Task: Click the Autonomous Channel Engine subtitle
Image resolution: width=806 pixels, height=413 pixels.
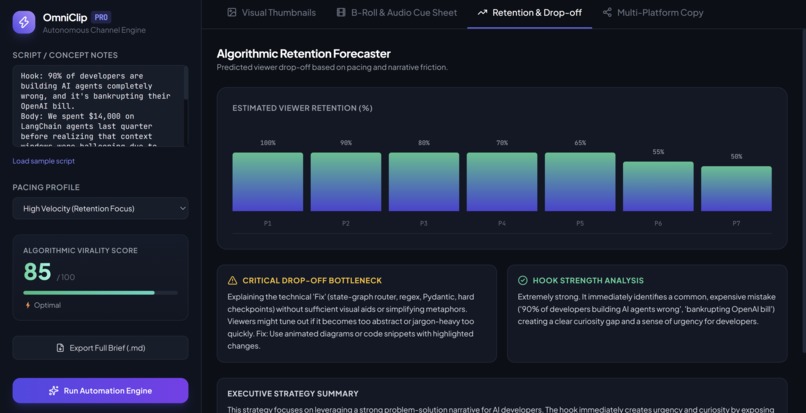Action: (x=94, y=30)
